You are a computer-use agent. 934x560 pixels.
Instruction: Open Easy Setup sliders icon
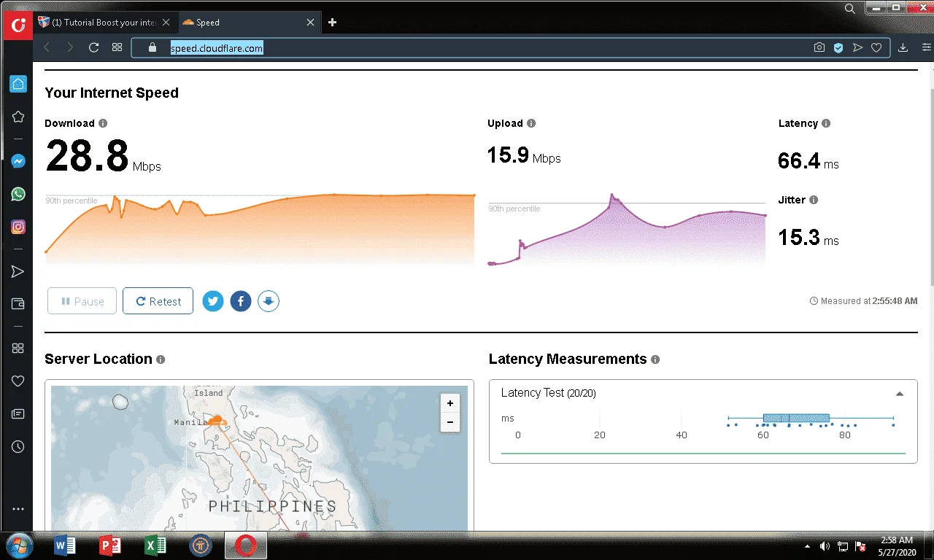(927, 47)
